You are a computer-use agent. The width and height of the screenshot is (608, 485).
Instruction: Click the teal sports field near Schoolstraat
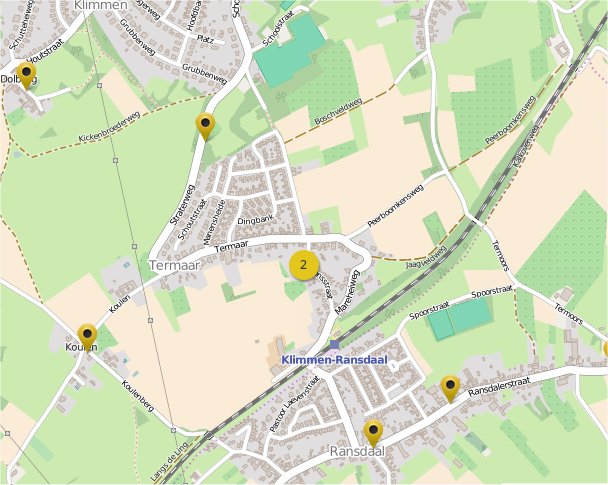[x=290, y=50]
